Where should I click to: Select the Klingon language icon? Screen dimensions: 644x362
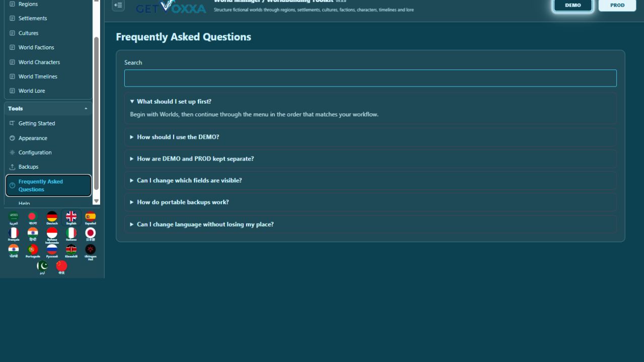point(91,251)
